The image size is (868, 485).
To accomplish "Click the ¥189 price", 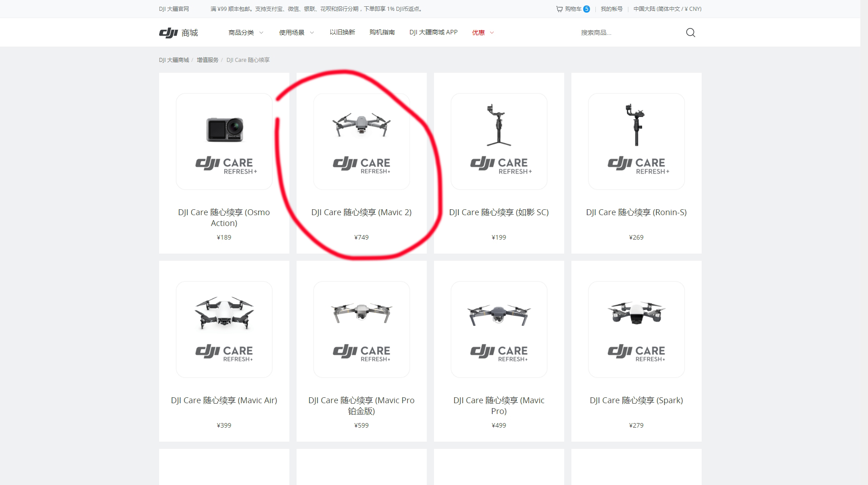I will [x=224, y=237].
